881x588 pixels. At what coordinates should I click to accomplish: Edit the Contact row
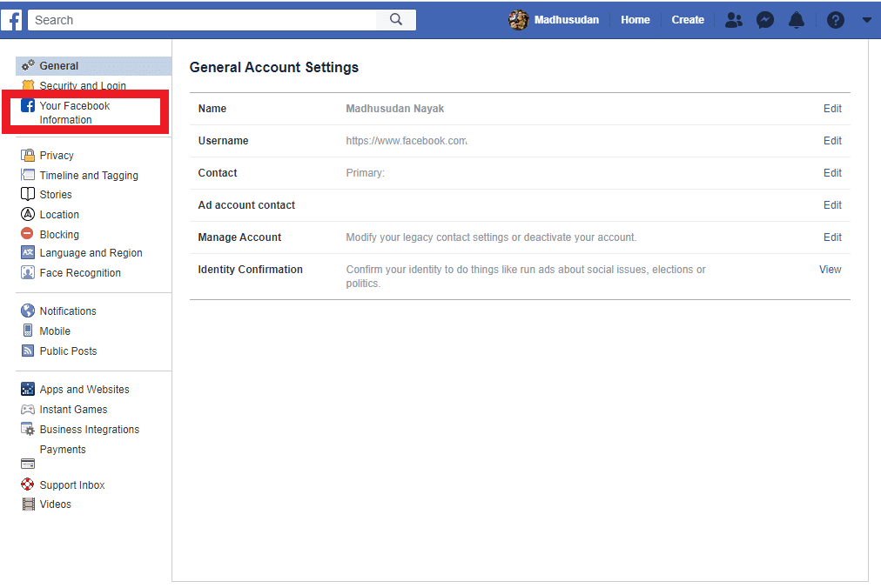click(832, 173)
